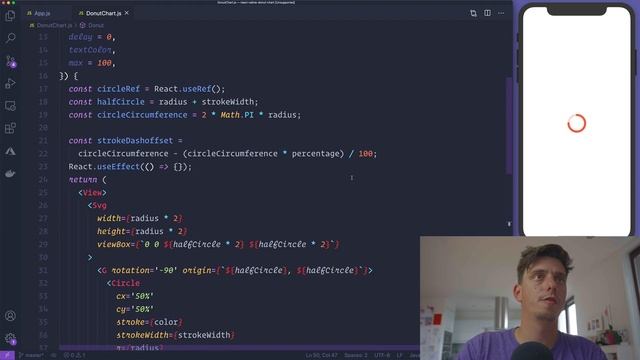Screen dimensions: 640x360
Task: Click 'textColor' parameter on line 14
Action: pos(90,50)
